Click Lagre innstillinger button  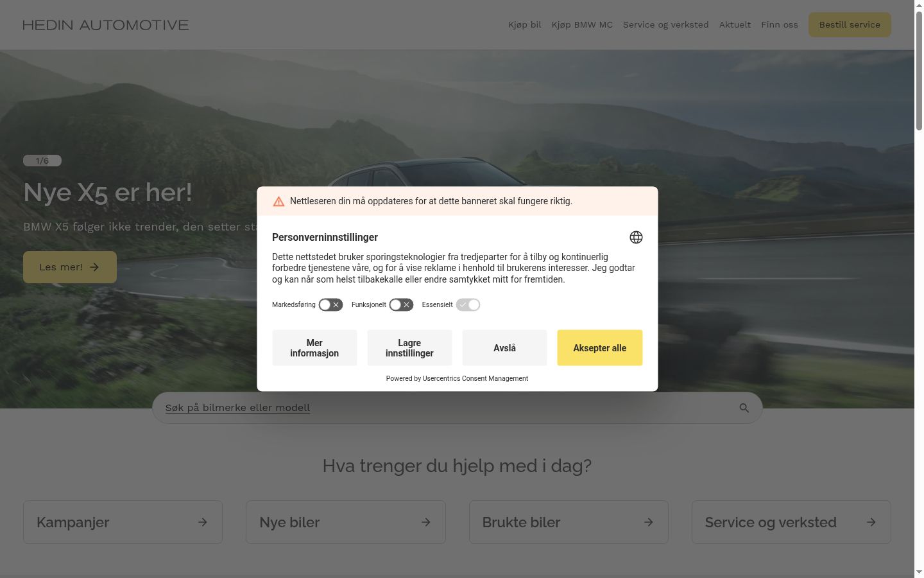409,348
